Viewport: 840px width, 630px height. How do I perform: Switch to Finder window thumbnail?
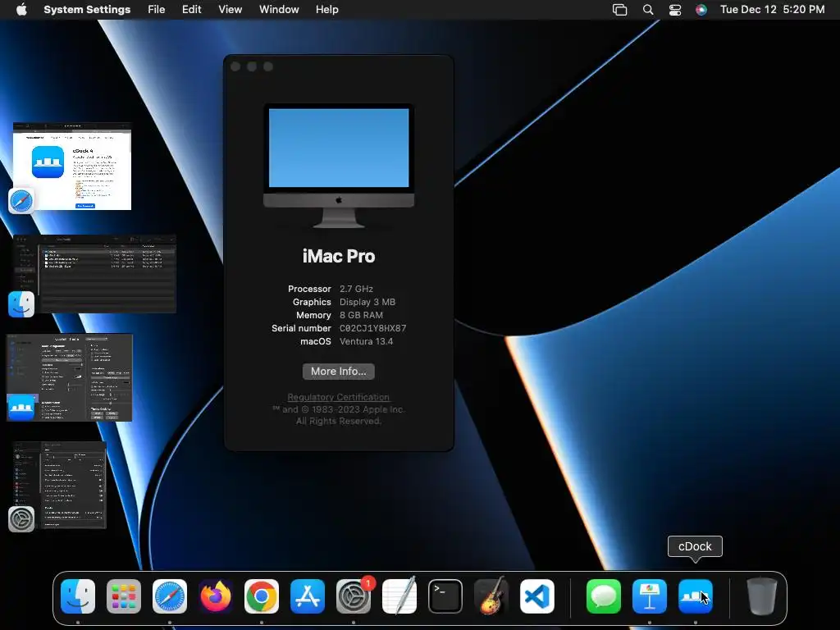coord(94,274)
